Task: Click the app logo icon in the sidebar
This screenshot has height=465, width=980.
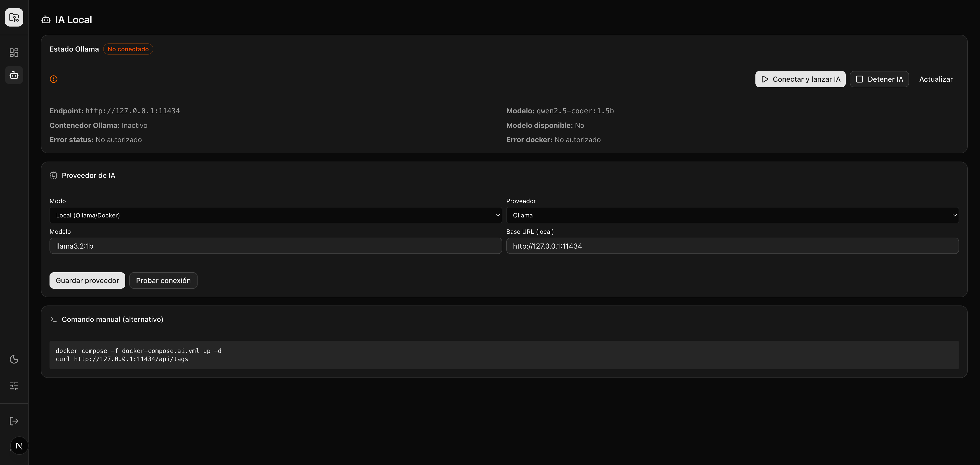Action: [14, 18]
